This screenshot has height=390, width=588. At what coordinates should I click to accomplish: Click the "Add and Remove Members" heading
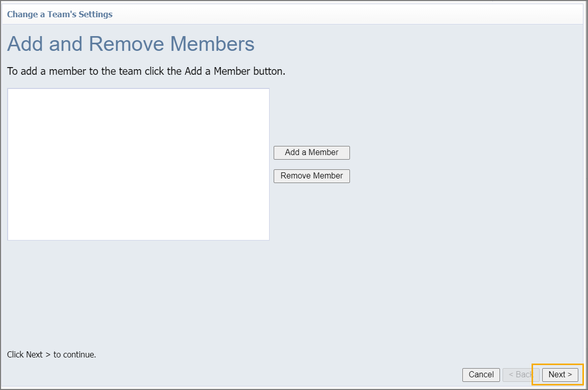(x=131, y=44)
